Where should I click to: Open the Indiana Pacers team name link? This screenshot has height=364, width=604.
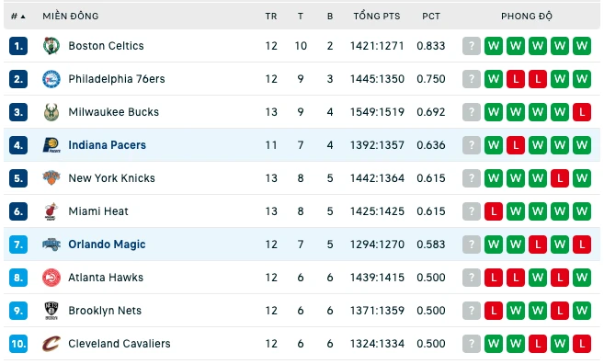pos(107,145)
